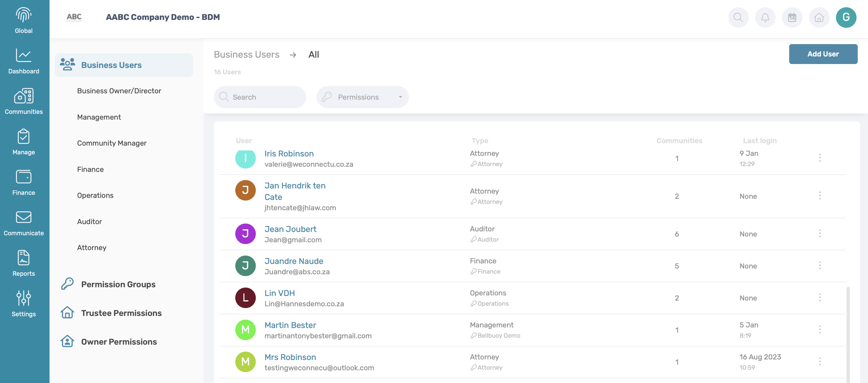Open the calendar icon in header
The height and width of the screenshot is (383, 868).
pos(792,17)
